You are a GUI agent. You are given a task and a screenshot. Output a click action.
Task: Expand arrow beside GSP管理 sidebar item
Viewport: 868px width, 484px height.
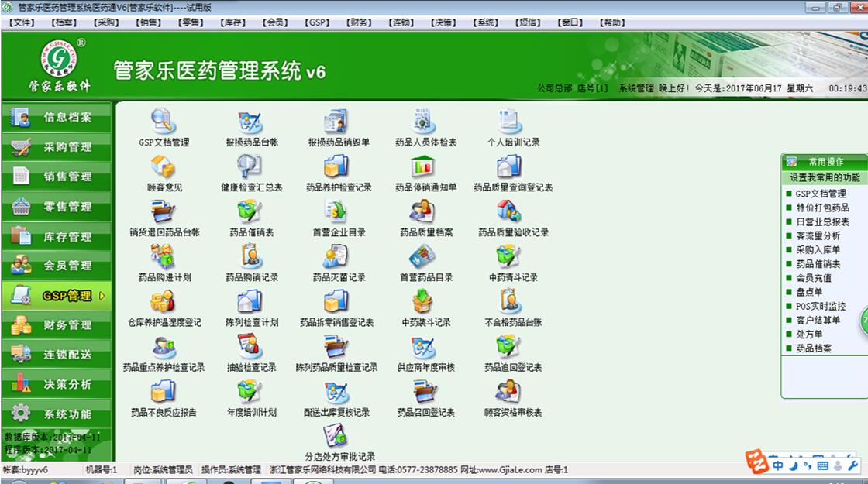click(x=102, y=296)
